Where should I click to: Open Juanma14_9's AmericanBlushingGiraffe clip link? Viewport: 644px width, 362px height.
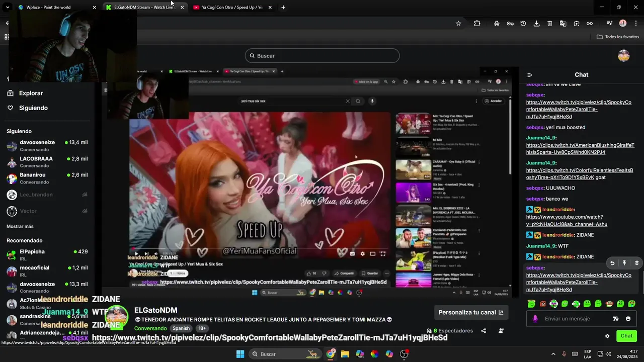pos(580,148)
